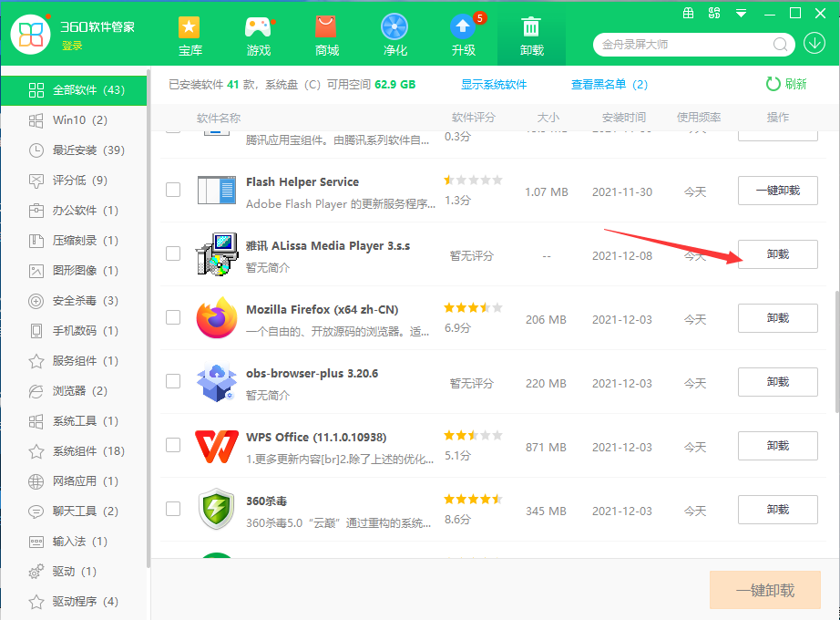Check the Flash Helper Service checkbox

tap(173, 190)
